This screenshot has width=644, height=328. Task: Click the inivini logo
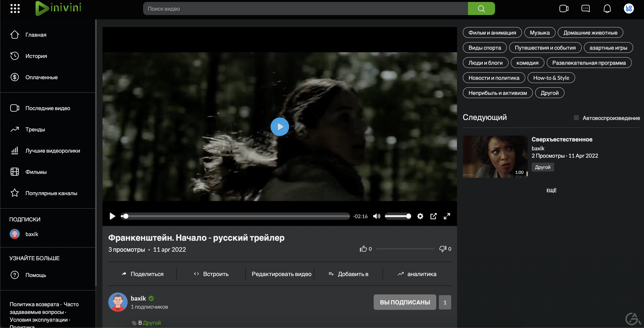coord(58,8)
